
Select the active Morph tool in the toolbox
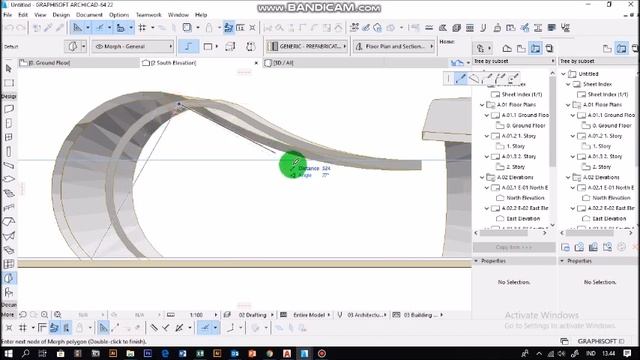pyautogui.click(x=9, y=278)
